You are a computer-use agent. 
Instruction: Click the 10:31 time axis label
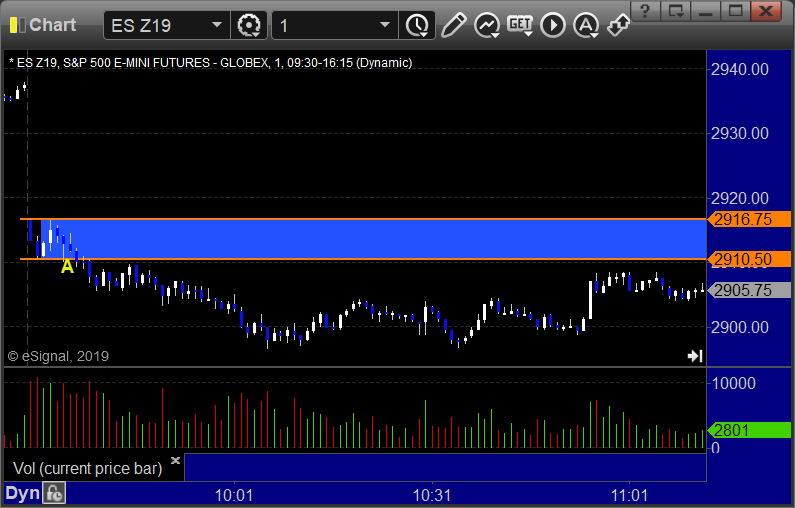tap(432, 495)
